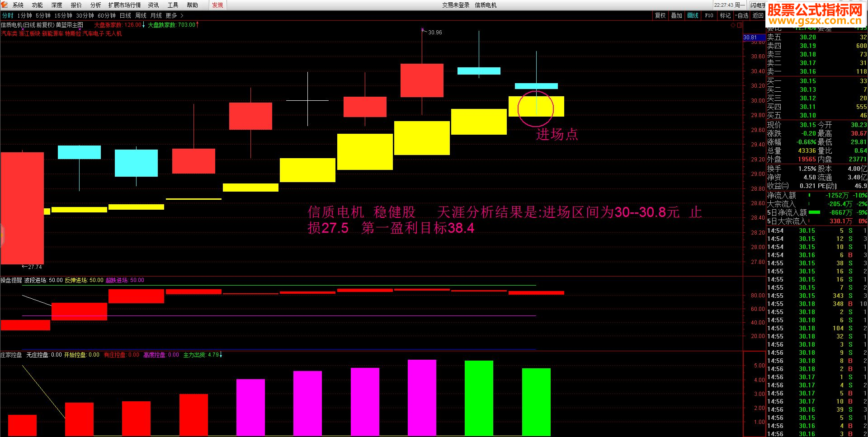Click the 返回 back button
This screenshot has height=437, width=868.
[x=758, y=15]
